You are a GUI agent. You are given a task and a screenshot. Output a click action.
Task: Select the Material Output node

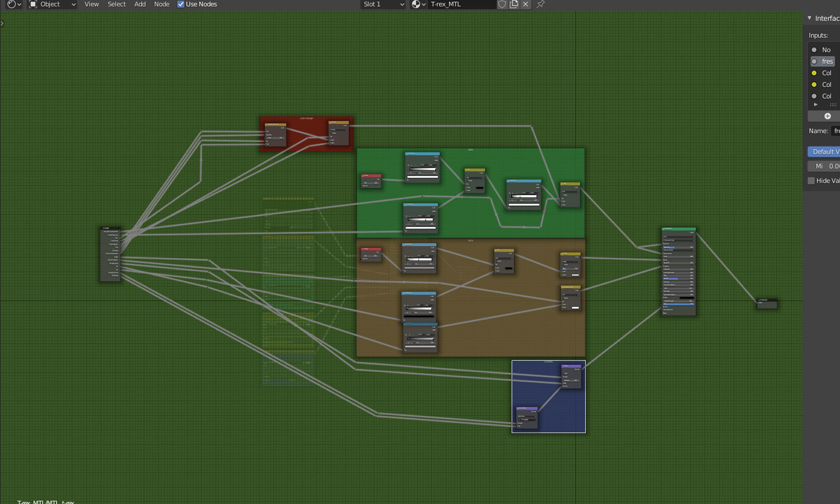767,304
